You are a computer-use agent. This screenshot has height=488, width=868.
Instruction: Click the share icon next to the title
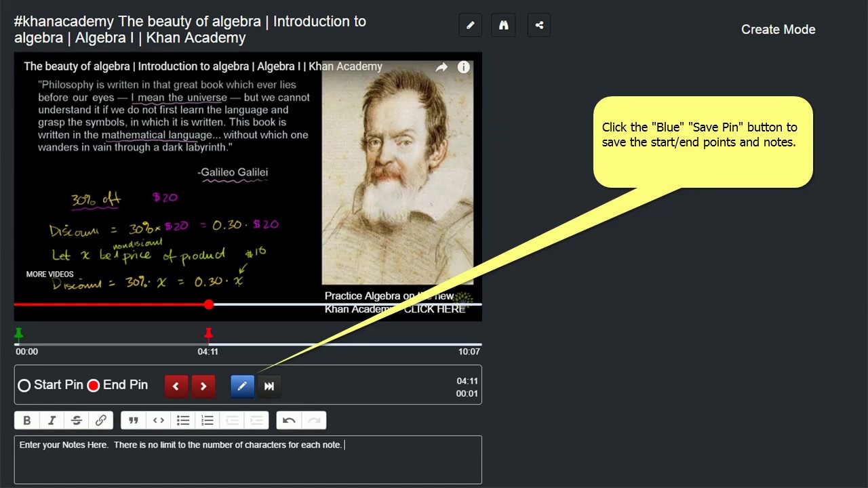pos(539,26)
